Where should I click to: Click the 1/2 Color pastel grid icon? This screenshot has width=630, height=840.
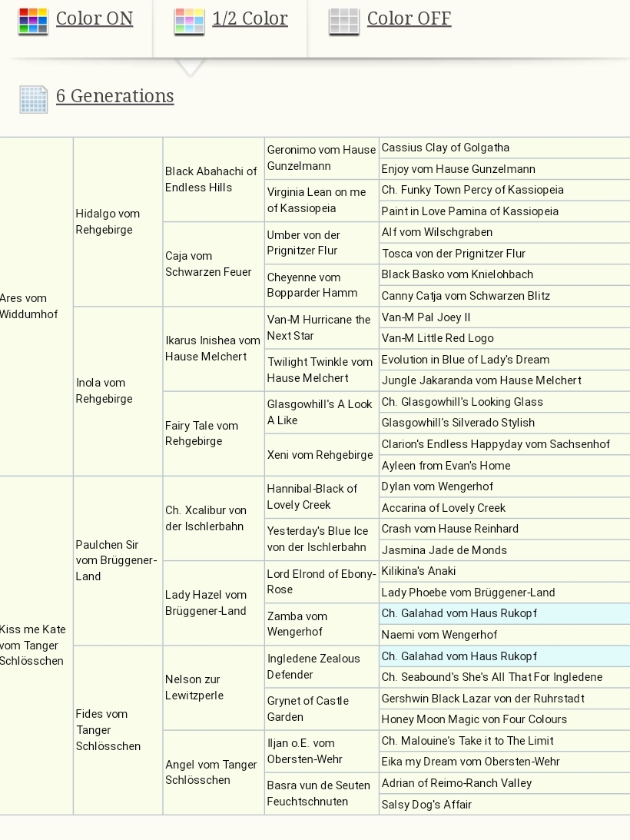click(189, 22)
